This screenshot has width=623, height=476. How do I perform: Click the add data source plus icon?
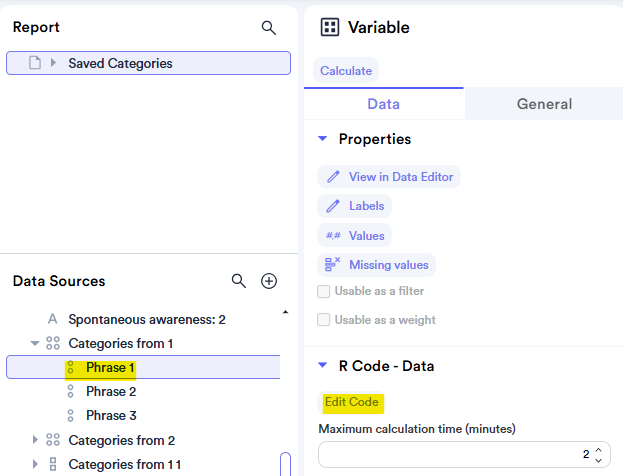tap(269, 281)
